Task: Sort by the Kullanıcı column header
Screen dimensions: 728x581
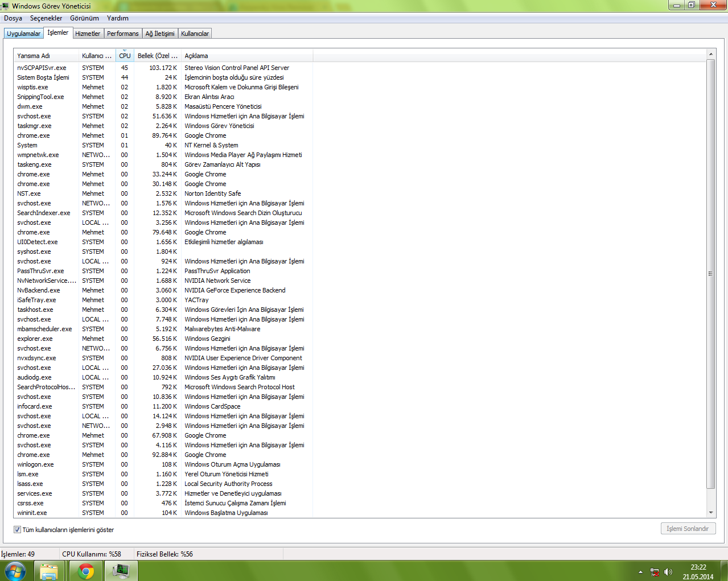Action: (97, 56)
